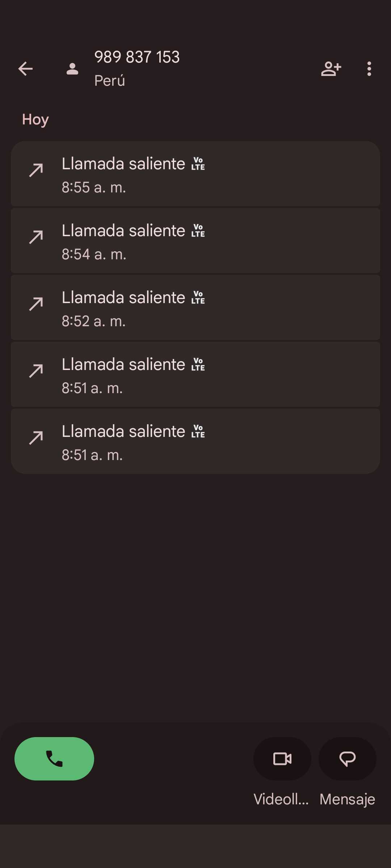Tap the add contact icon

tap(331, 69)
